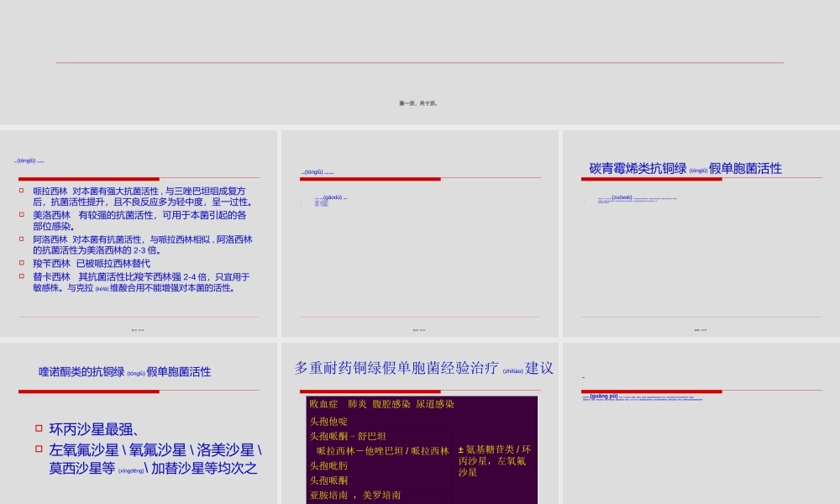
Task: Click the 哌拉西林－他唑巴坦/哌拉西林 table row
Action: pyautogui.click(x=382, y=452)
